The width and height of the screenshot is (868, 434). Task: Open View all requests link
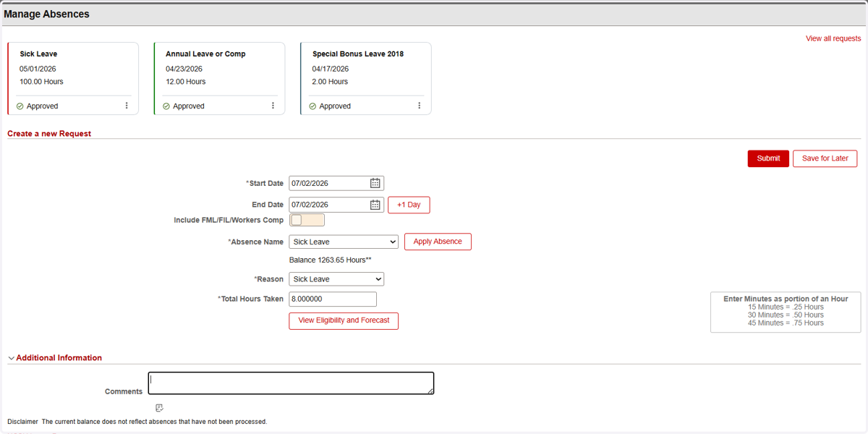pyautogui.click(x=833, y=38)
